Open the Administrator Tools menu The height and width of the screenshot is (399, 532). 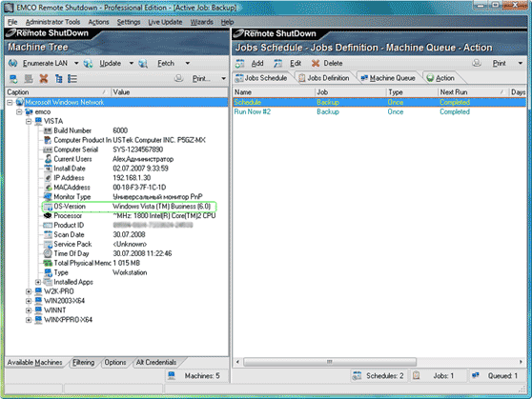pos(53,22)
